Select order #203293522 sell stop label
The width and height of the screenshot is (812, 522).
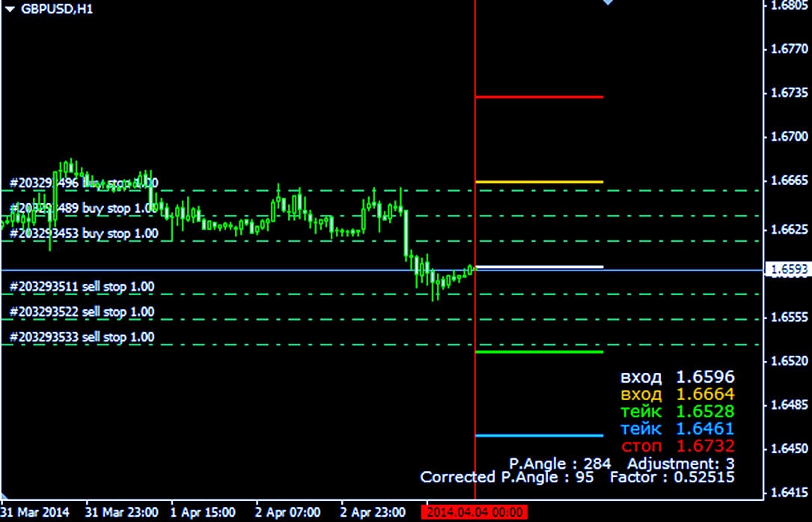coord(82,312)
